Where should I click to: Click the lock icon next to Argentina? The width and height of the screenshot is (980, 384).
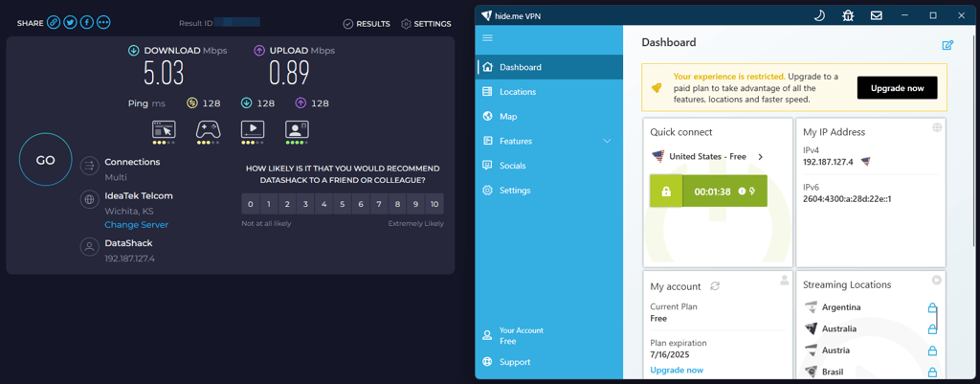(932, 307)
